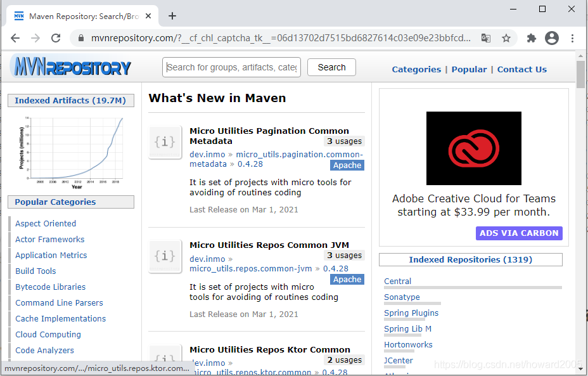Go back to the previous page
This screenshot has width=588, height=376.
tap(15, 38)
